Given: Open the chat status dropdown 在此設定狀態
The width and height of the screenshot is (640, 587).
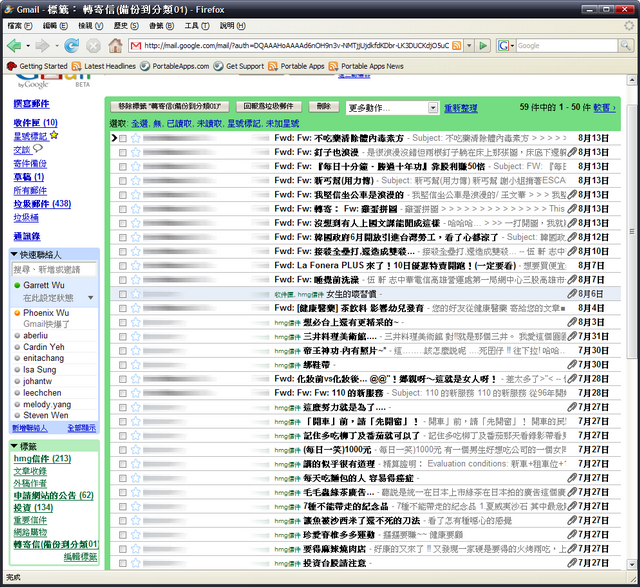Looking at the screenshot, I should pos(91,298).
